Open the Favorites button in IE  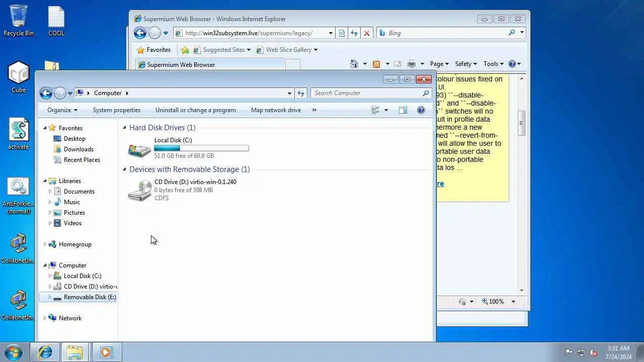(x=154, y=50)
